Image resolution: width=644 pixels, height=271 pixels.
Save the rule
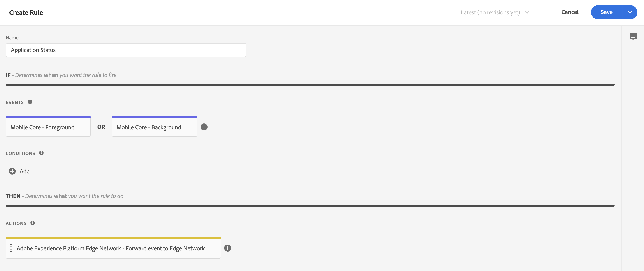pyautogui.click(x=607, y=12)
